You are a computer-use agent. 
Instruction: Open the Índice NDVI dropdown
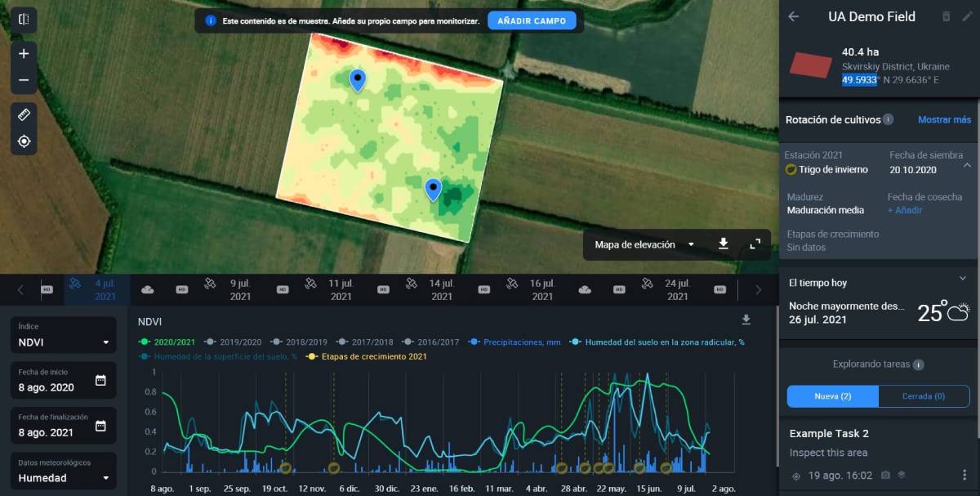(64, 342)
